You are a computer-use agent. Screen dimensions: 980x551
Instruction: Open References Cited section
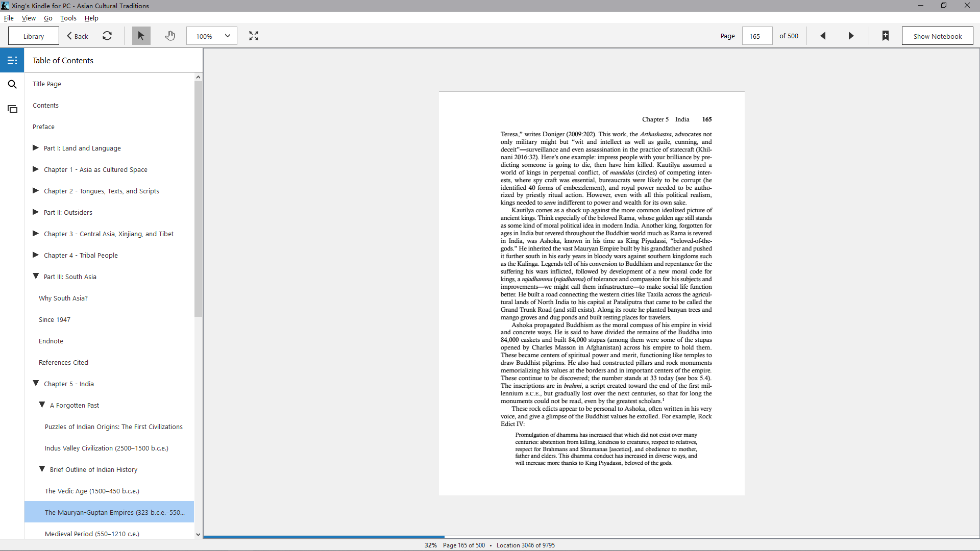[x=63, y=362]
